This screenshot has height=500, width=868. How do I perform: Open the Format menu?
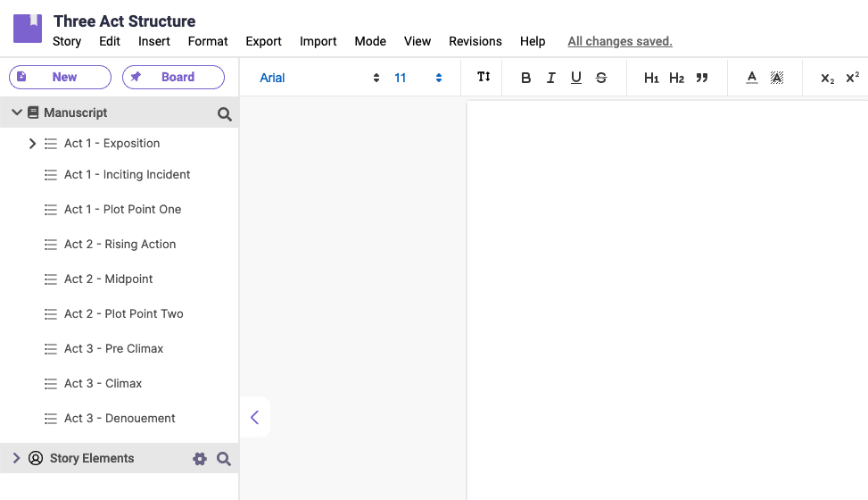click(x=208, y=42)
